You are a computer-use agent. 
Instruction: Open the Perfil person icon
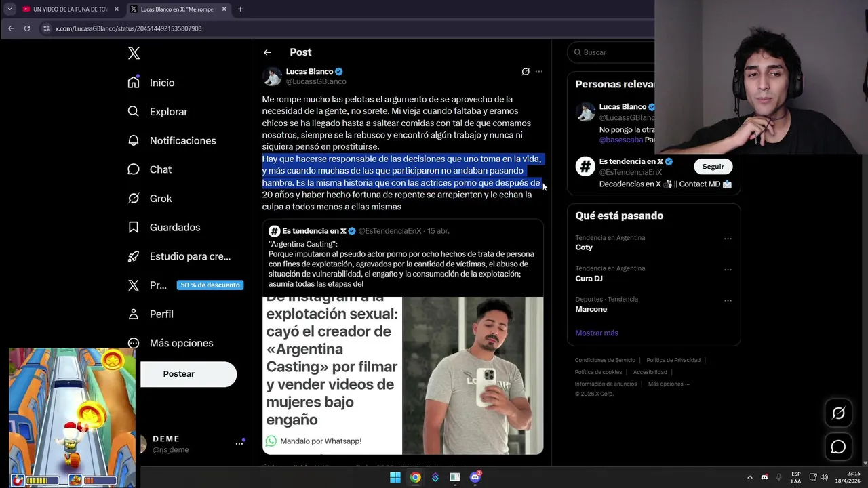click(x=134, y=314)
